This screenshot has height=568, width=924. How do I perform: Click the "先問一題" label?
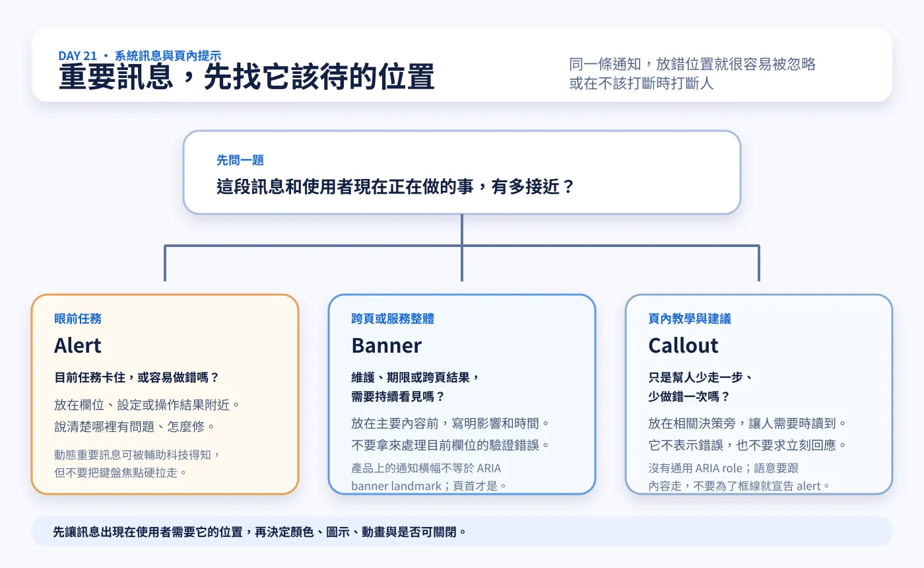tap(240, 160)
